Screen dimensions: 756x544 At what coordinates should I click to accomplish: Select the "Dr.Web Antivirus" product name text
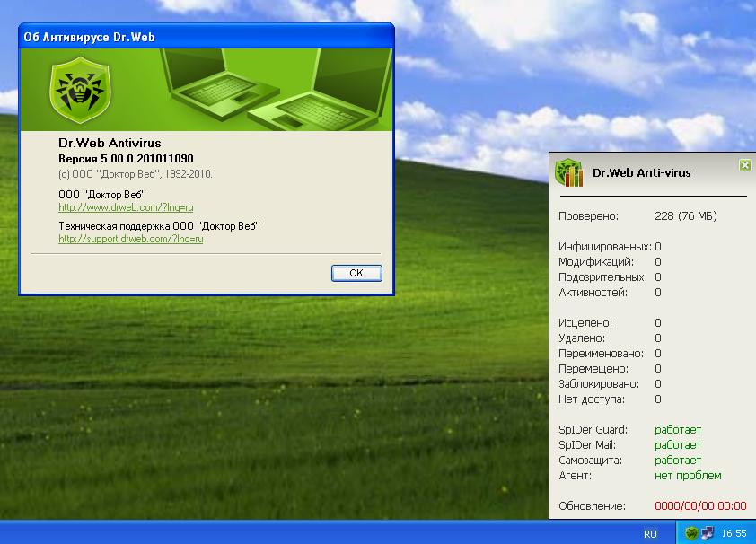point(110,143)
